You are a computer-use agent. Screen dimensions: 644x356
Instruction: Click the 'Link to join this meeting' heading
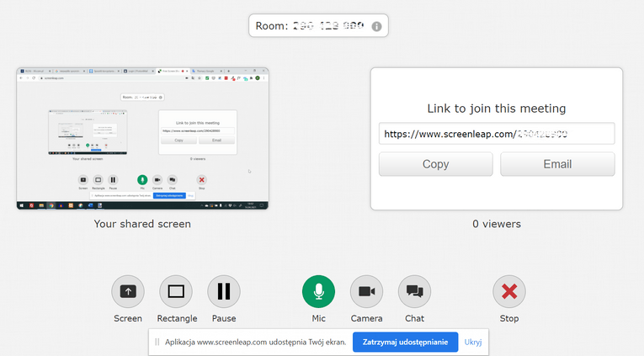coord(496,109)
